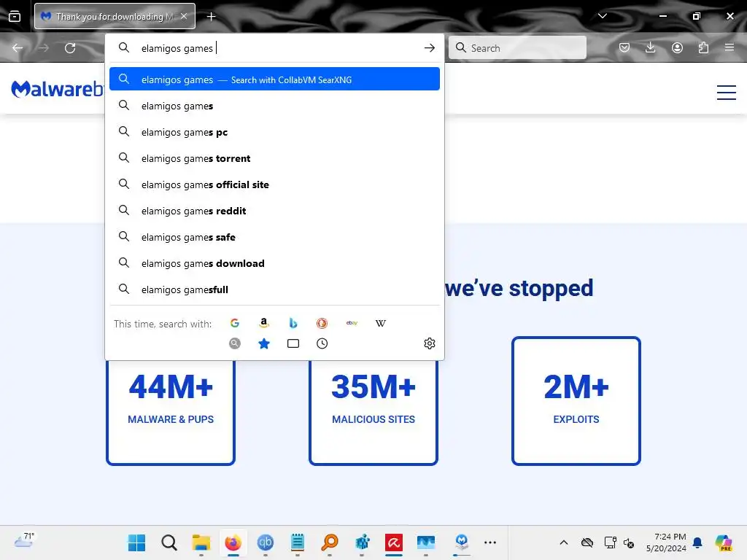Open Firefox View from the tab bar
The width and height of the screenshot is (747, 560).
15,17
